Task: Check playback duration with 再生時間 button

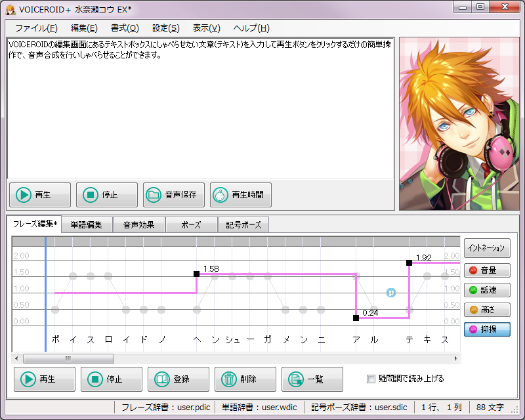Action: click(241, 195)
